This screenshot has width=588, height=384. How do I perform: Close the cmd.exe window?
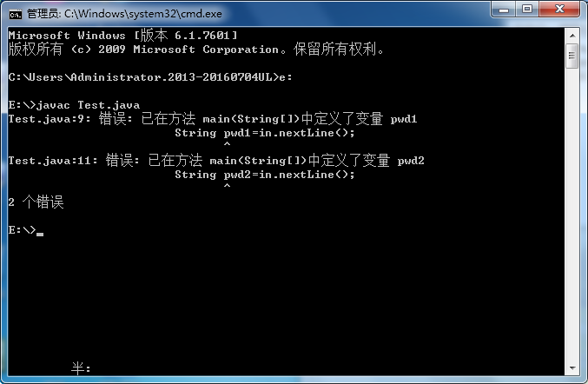tap(559, 9)
